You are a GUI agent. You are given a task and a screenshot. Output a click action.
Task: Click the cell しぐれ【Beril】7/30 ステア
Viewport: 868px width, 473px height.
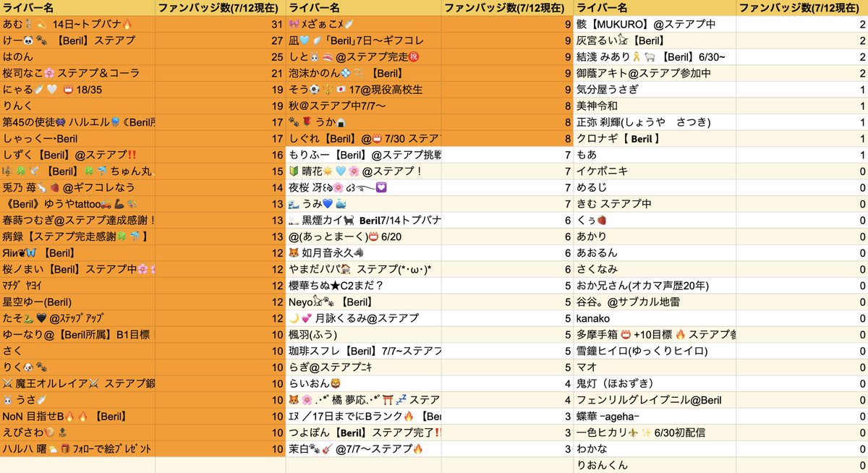tap(365, 139)
